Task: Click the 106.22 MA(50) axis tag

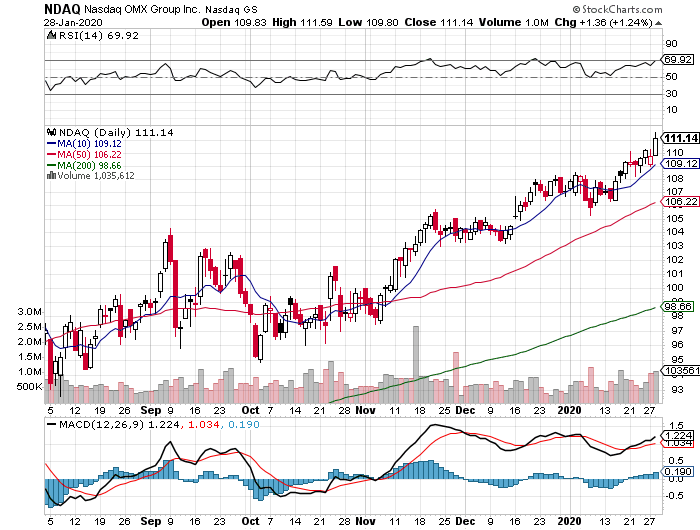Action: pos(680,201)
